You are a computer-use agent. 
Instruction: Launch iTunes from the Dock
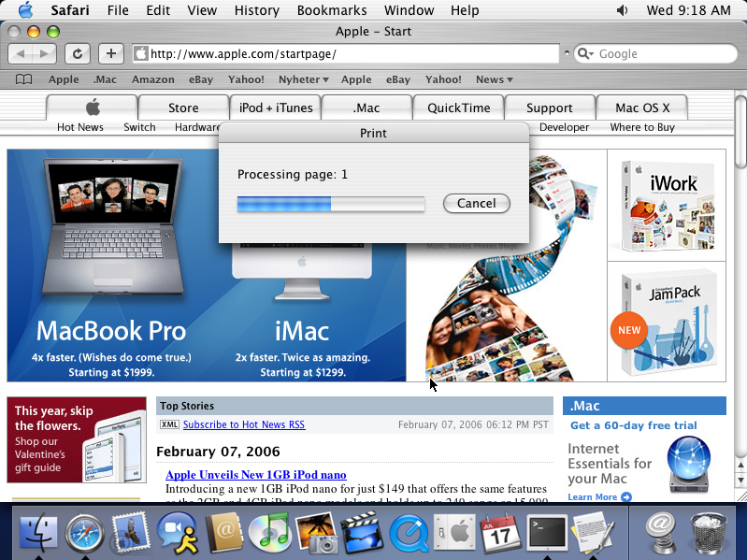(269, 532)
